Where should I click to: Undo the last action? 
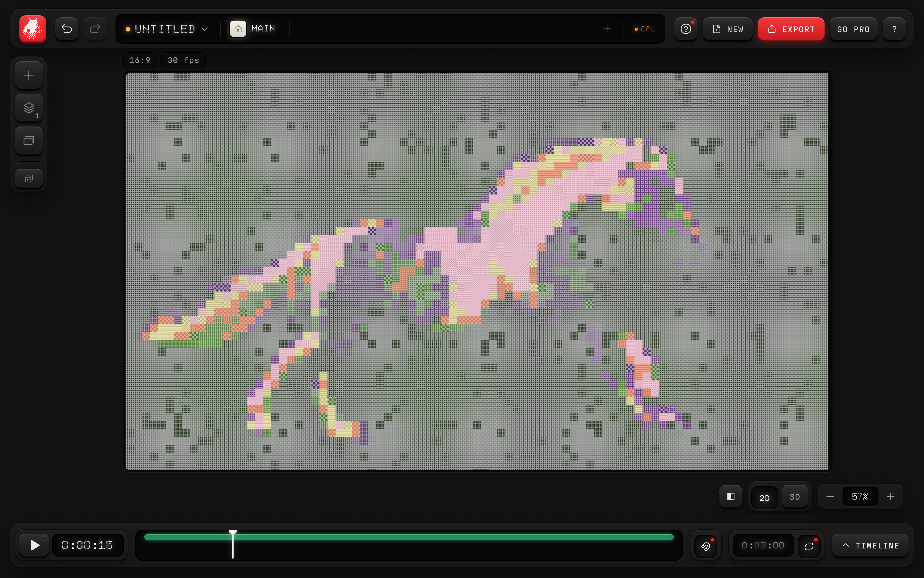coord(67,29)
